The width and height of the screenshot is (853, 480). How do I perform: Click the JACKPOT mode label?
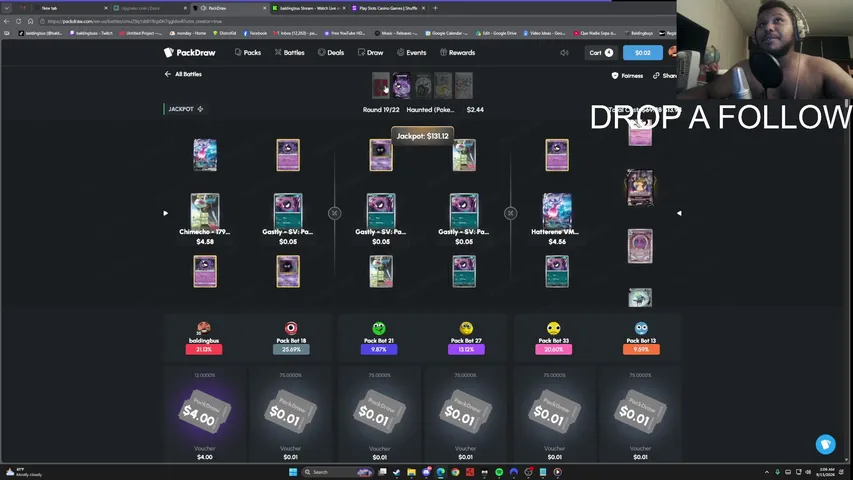tap(185, 109)
